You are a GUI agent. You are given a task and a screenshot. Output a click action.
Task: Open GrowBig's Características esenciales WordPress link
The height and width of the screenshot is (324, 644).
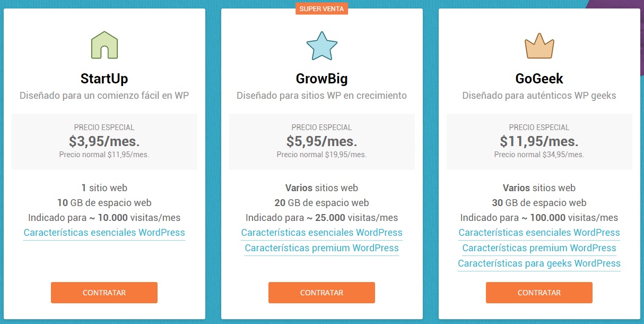click(321, 233)
